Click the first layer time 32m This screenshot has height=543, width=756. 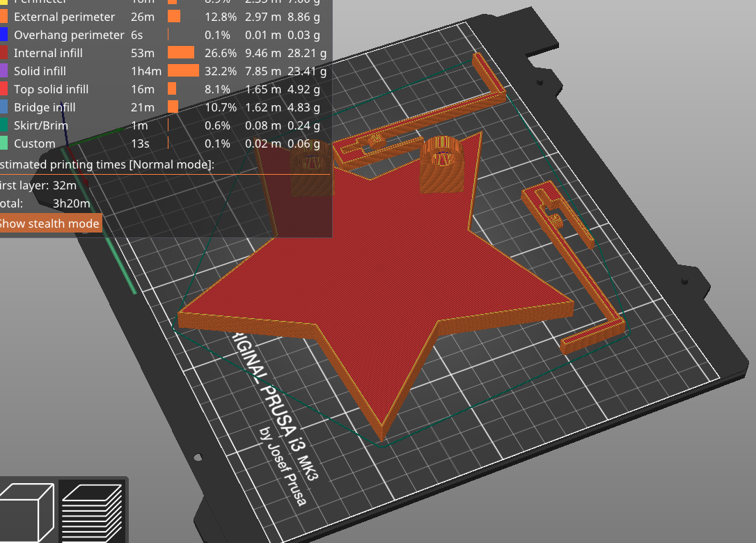(64, 185)
